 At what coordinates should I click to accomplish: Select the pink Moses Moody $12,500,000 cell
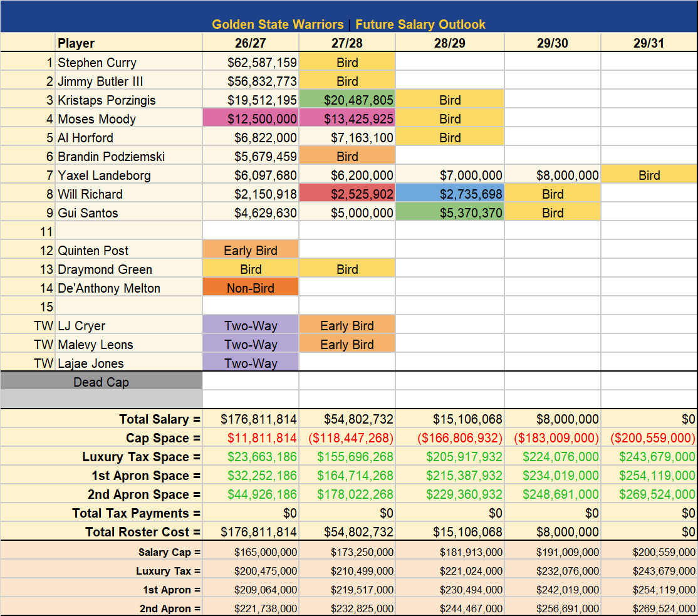251,118
